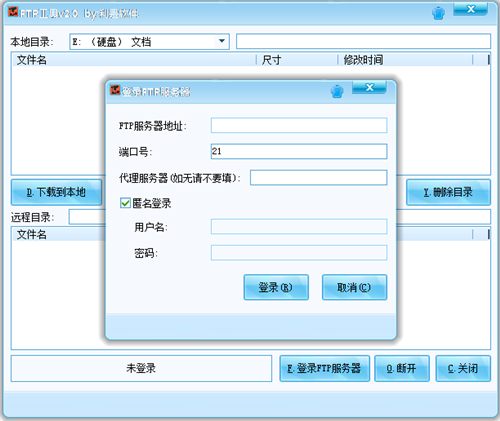The height and width of the screenshot is (421, 500).
Task: Click the delete directory button
Action: pos(448,192)
